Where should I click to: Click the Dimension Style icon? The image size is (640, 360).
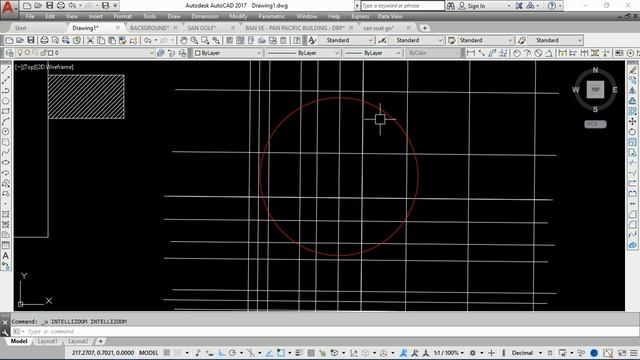point(382,40)
